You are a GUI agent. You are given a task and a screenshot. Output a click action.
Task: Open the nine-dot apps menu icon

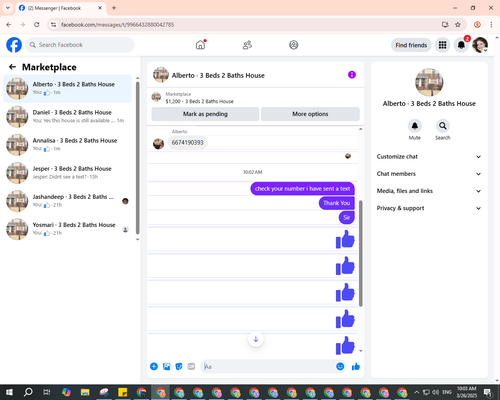pyautogui.click(x=442, y=45)
